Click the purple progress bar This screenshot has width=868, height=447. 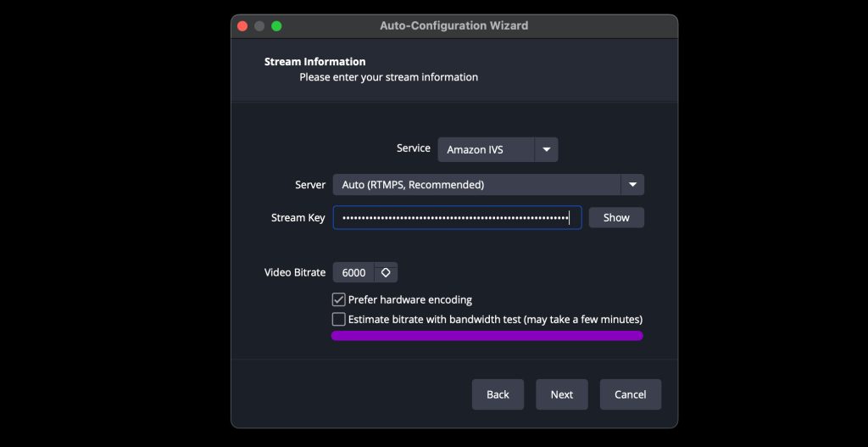tap(487, 336)
